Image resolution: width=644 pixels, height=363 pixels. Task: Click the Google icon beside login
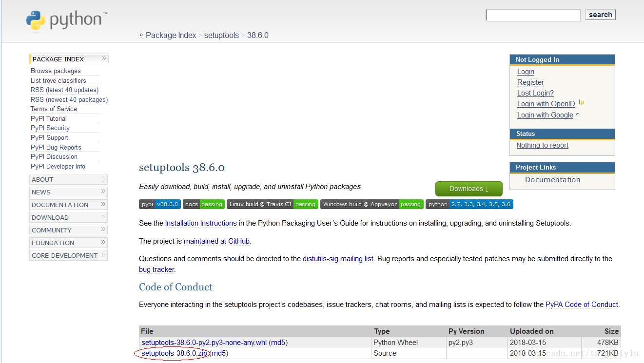[x=578, y=115]
